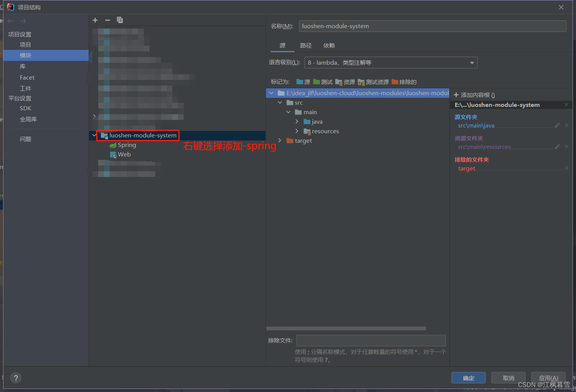
Task: Open help with question mark button
Action: (16, 378)
